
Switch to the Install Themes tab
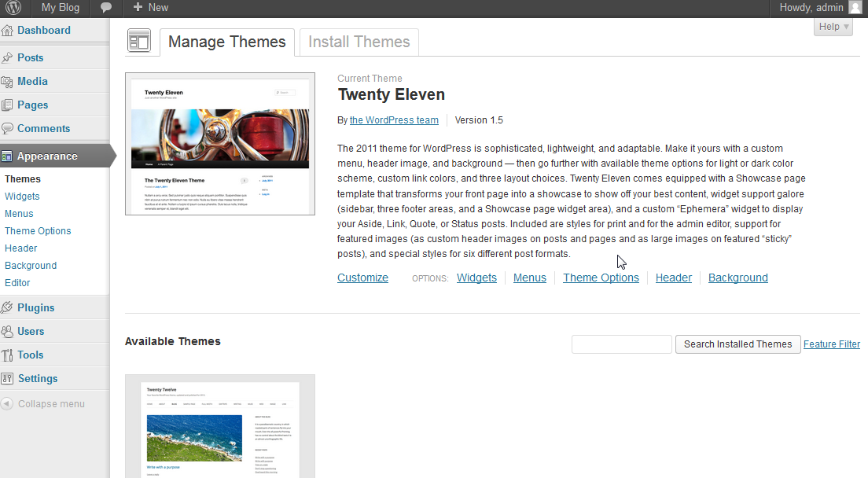click(359, 42)
